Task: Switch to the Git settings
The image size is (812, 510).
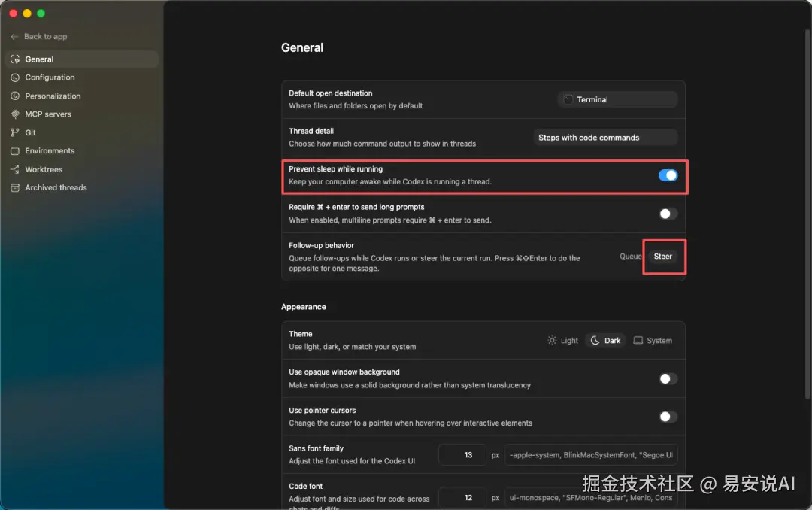Action: click(82, 132)
